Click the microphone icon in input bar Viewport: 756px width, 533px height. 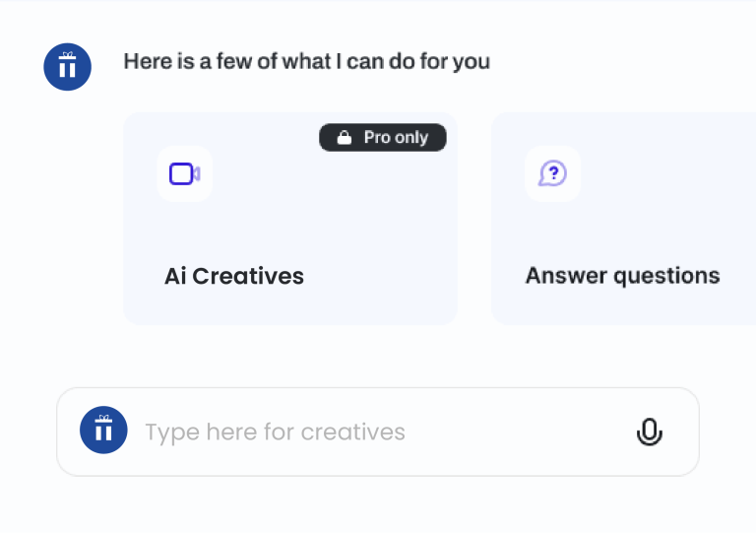tap(649, 432)
